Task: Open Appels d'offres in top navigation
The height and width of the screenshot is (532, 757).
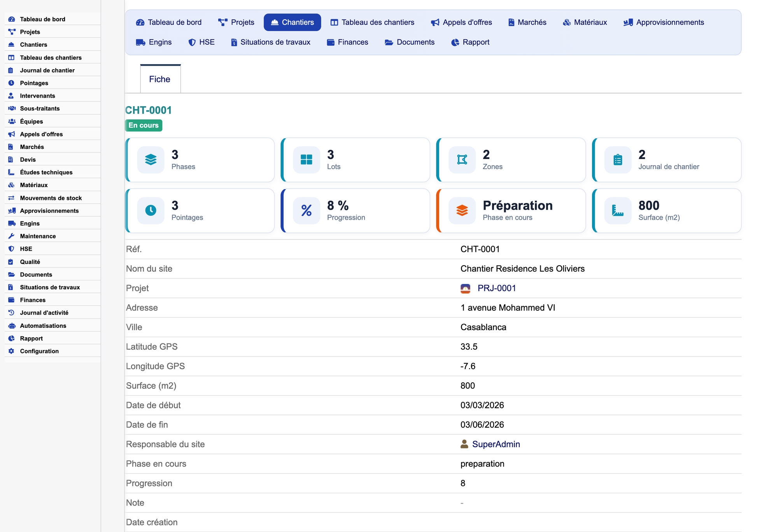Action: click(461, 22)
